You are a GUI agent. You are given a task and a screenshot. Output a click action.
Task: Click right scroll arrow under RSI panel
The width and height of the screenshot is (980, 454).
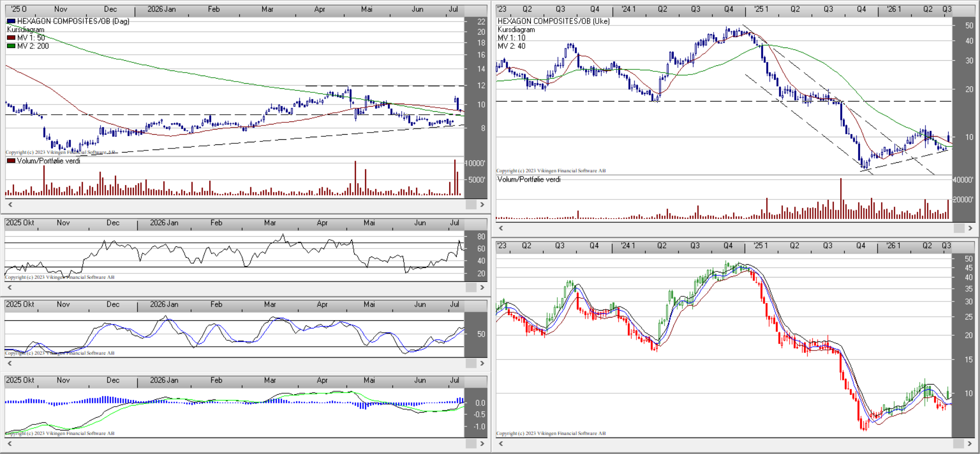pos(482,288)
